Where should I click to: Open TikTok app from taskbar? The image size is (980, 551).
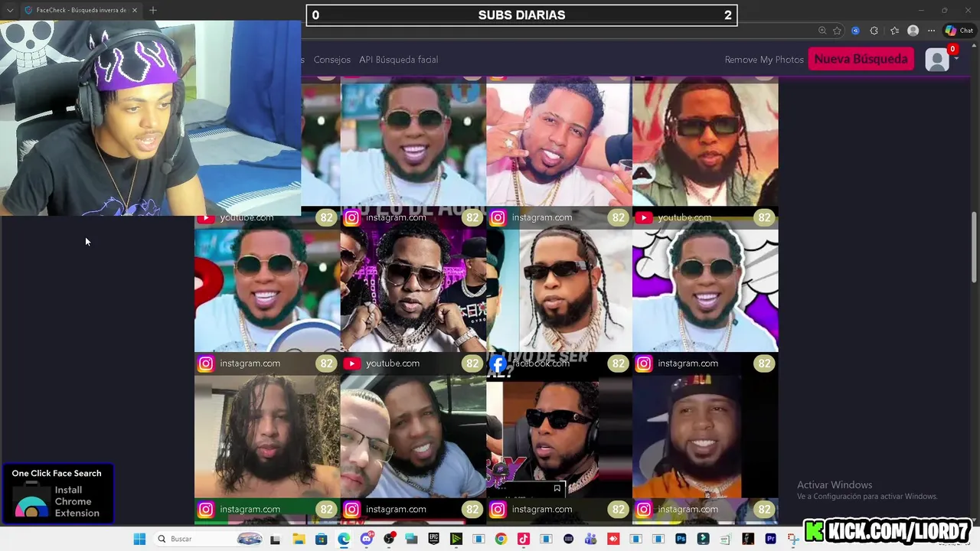click(524, 539)
